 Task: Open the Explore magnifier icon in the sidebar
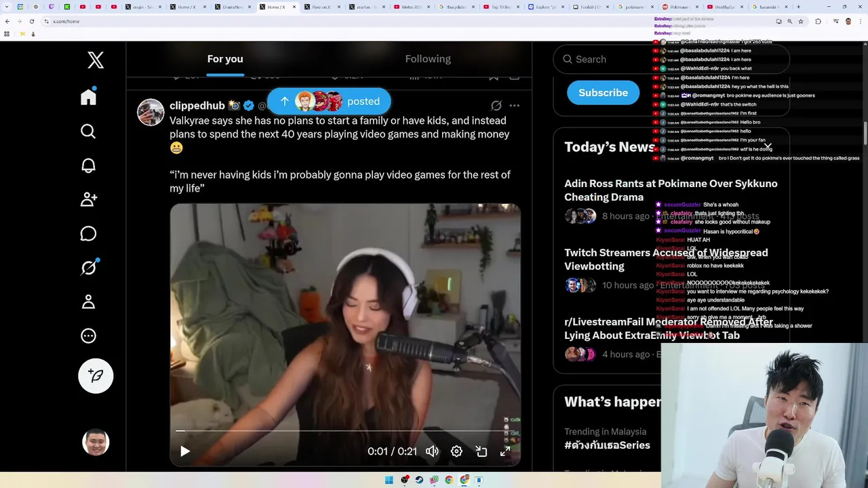point(88,131)
